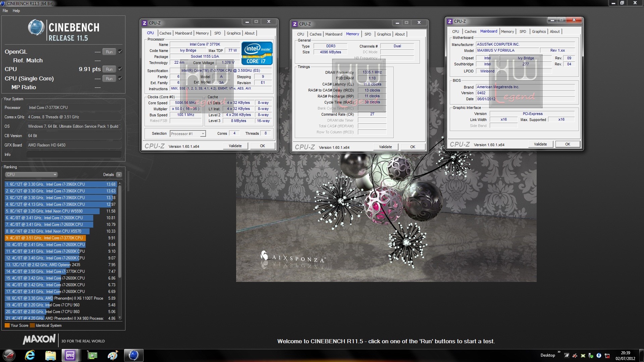Select ranking row 5 Xeon W5590
This screenshot has width=644, height=362.
[x=60, y=211]
